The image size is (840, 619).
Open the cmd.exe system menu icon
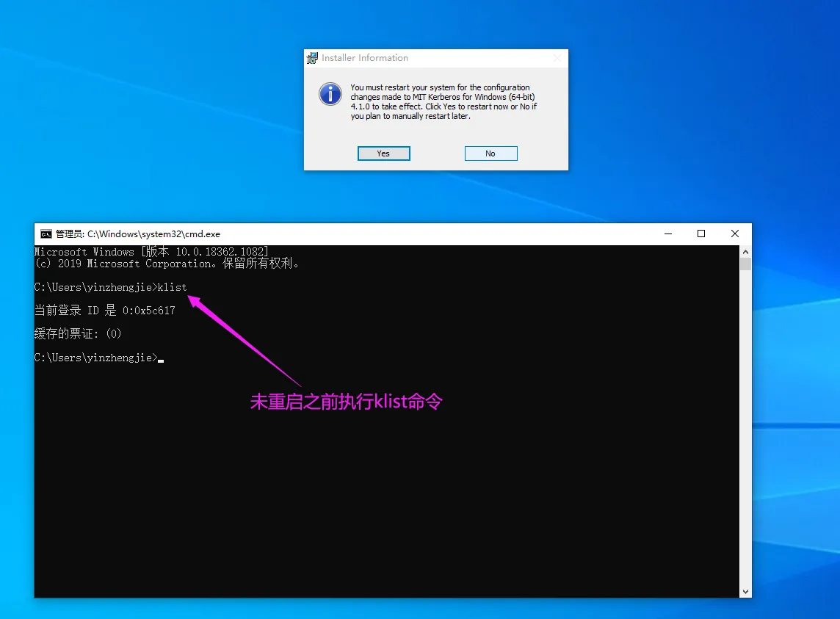pyautogui.click(x=46, y=234)
